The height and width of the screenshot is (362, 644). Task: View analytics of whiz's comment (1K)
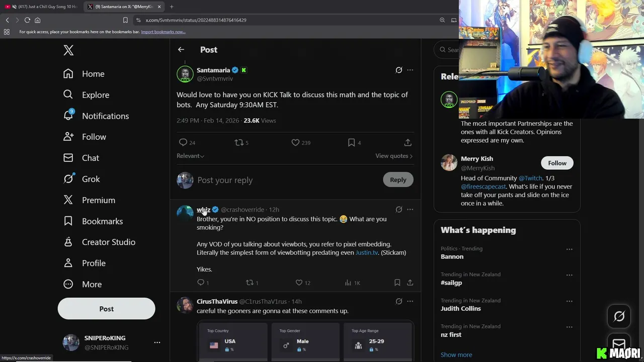point(352,283)
